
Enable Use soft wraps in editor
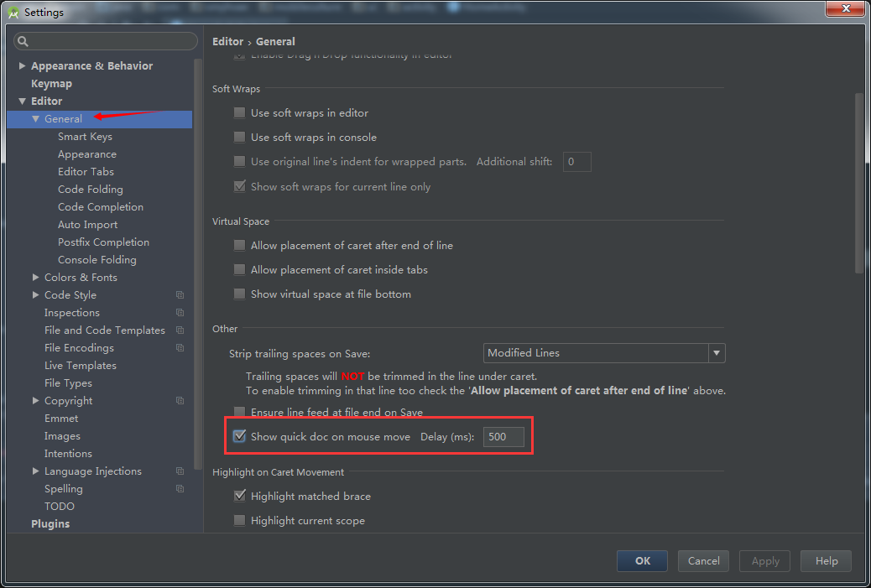(239, 112)
